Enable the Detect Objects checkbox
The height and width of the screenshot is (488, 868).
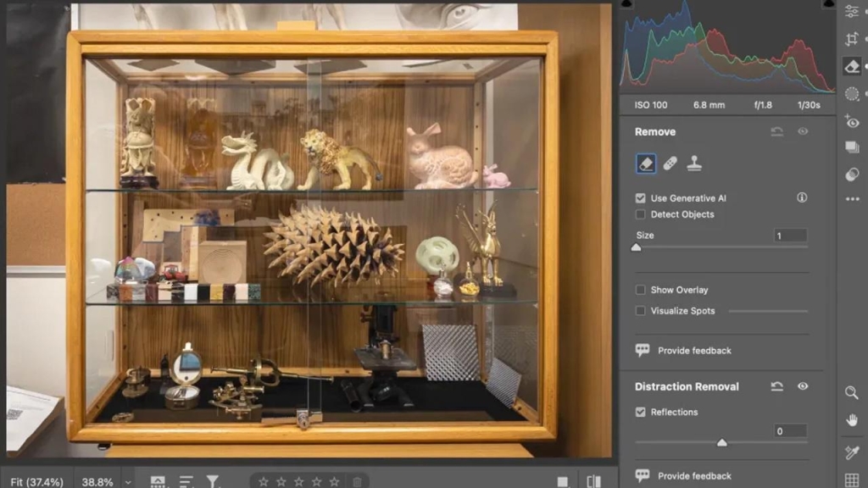point(641,214)
